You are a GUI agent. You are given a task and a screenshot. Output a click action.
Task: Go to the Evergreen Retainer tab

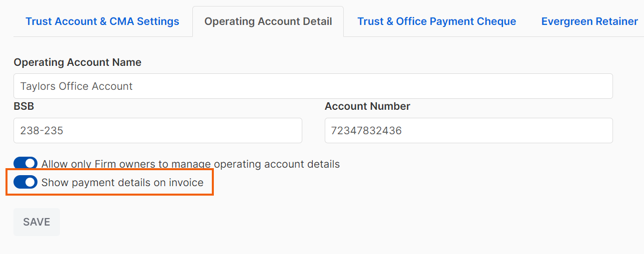590,21
